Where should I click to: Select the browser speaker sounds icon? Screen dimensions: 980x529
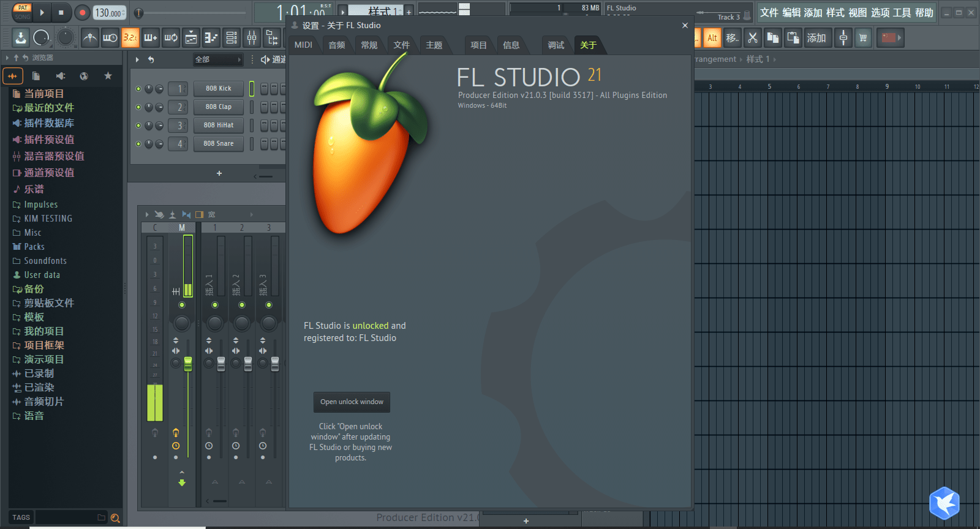click(x=60, y=76)
